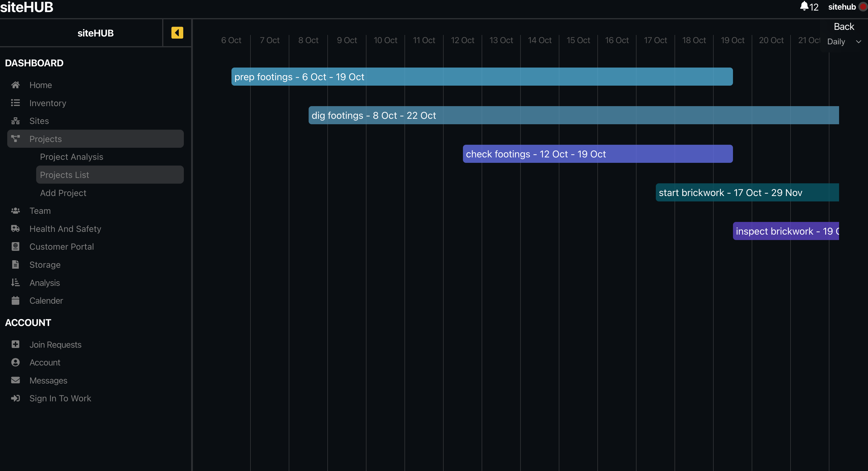The image size is (868, 471).
Task: Click the check footings Gantt bar
Action: (x=597, y=153)
